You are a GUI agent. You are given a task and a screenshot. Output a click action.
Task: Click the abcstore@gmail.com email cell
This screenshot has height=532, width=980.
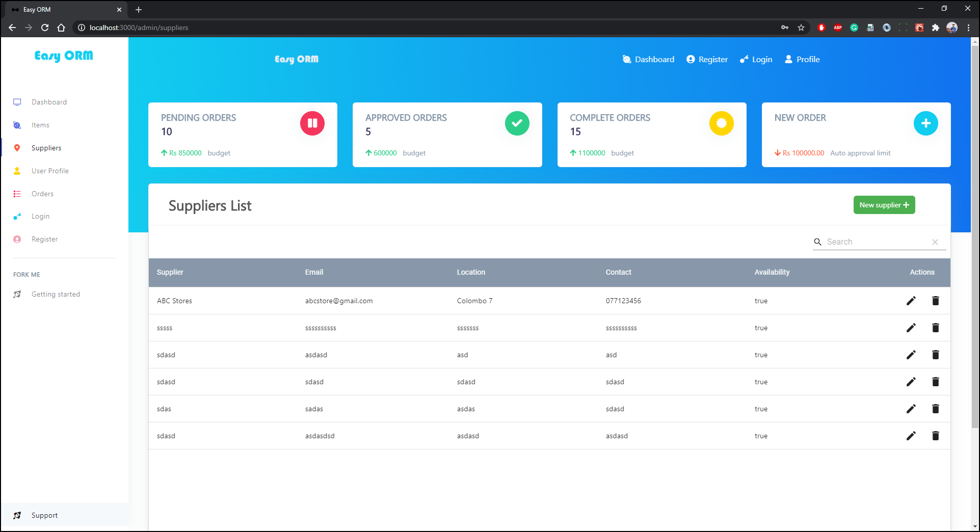coord(339,301)
